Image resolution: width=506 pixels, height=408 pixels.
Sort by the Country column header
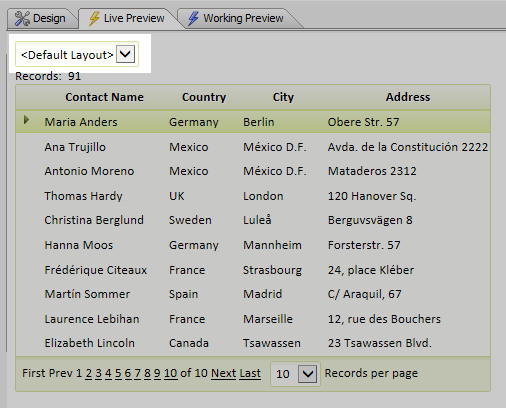pyautogui.click(x=204, y=97)
